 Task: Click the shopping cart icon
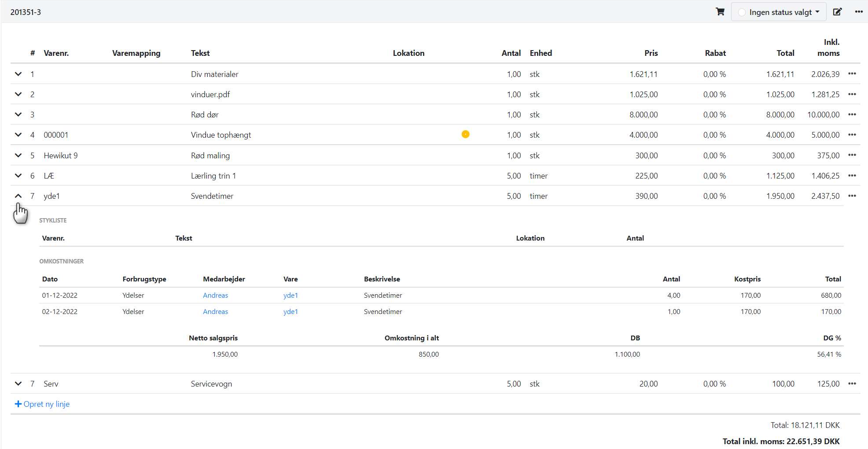720,12
